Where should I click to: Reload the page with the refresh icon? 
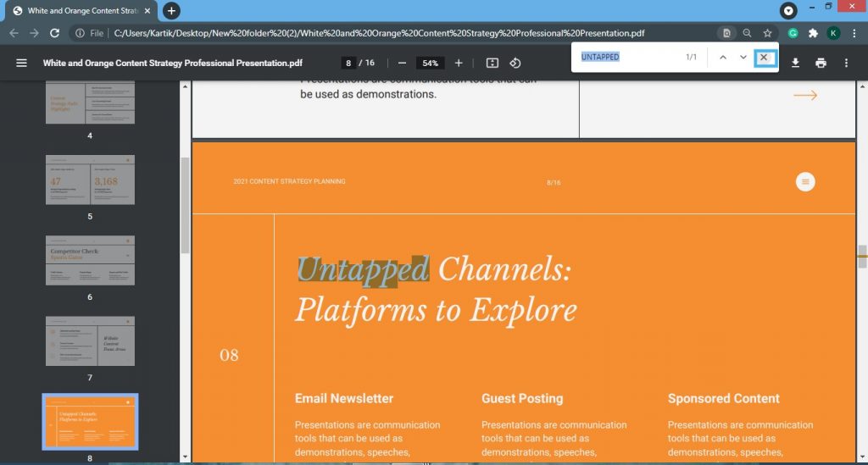point(54,33)
